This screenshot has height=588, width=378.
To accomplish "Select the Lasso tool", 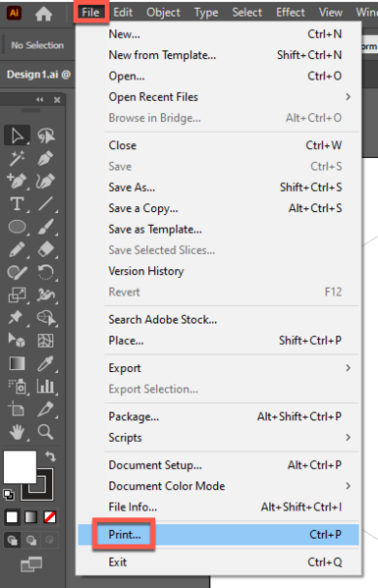I will pos(46,135).
